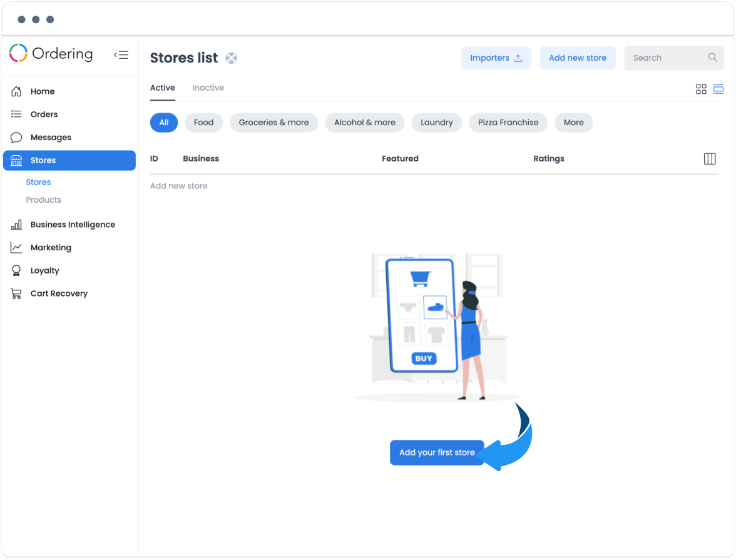Filter by Groceries & more
The height and width of the screenshot is (560, 736).
273,123
